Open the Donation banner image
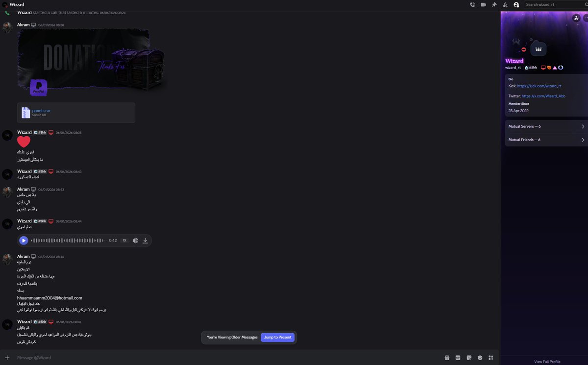 click(91, 63)
